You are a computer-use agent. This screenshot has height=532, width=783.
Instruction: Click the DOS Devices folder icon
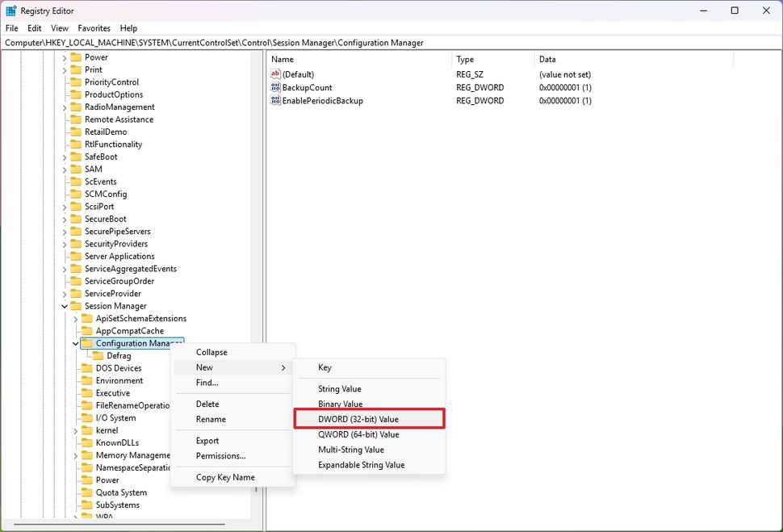point(87,367)
